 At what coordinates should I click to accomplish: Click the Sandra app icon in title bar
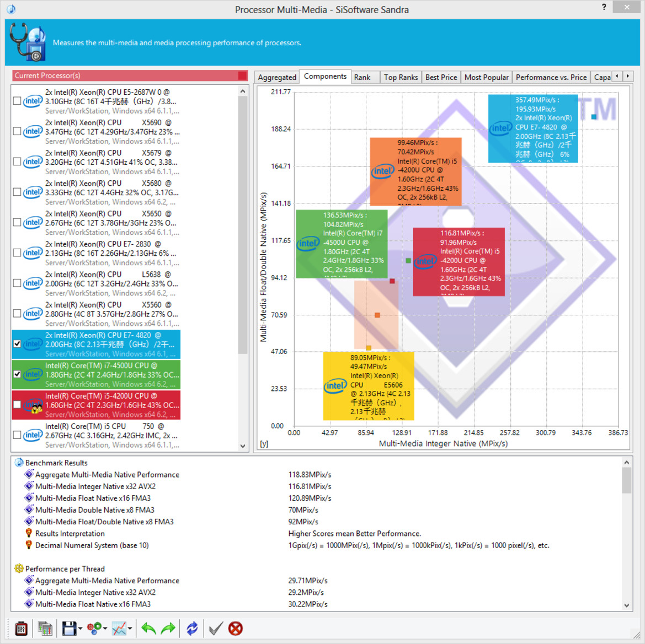click(x=11, y=9)
